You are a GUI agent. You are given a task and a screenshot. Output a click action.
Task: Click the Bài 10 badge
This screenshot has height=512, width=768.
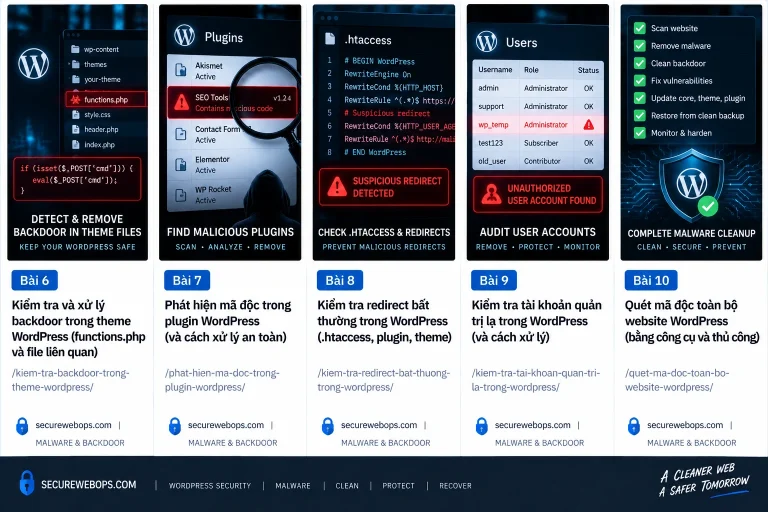(651, 280)
